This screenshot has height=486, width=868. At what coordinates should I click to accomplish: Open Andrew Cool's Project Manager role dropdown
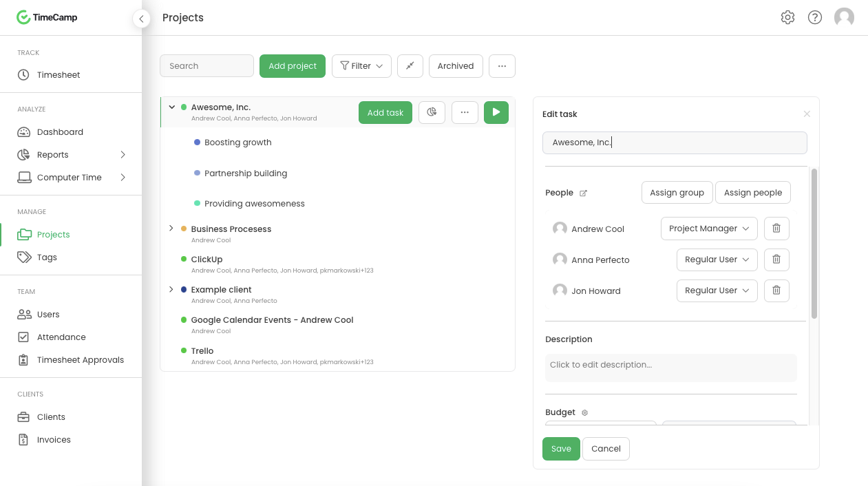coord(709,229)
